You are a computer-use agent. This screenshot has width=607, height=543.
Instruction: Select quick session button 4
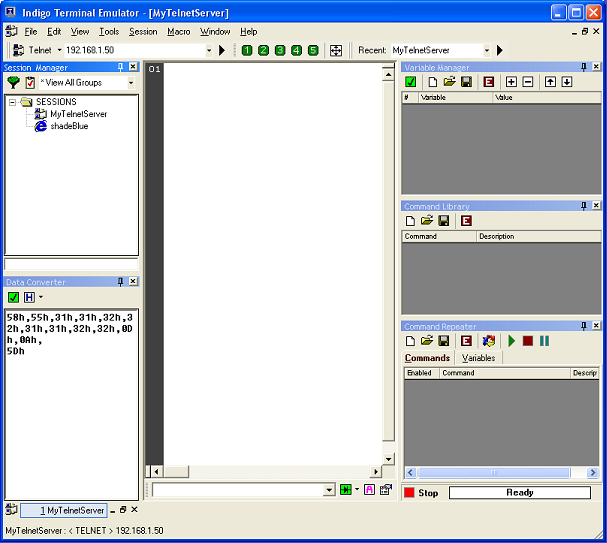pos(297,50)
